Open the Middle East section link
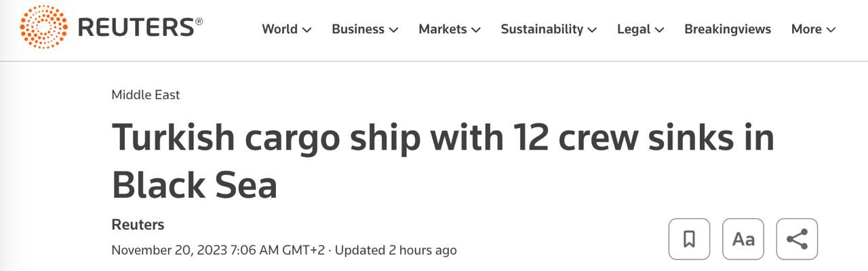The height and width of the screenshot is (271, 868). [x=146, y=95]
